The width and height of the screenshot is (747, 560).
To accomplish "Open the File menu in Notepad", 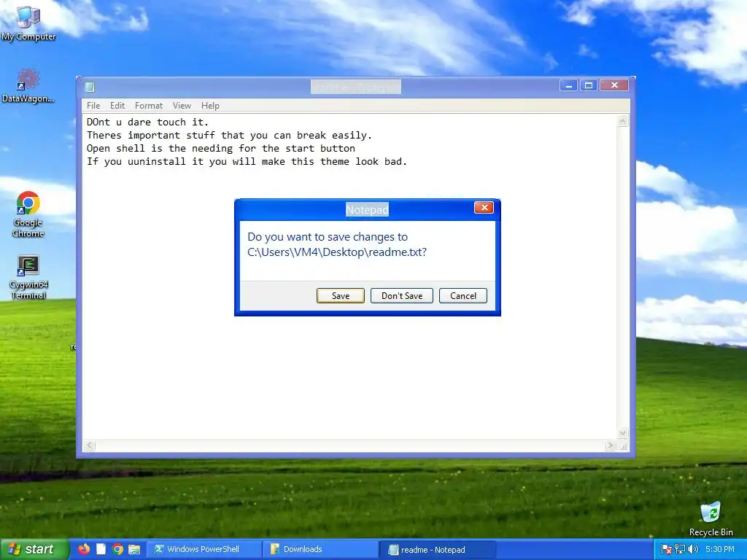I will tap(93, 106).
